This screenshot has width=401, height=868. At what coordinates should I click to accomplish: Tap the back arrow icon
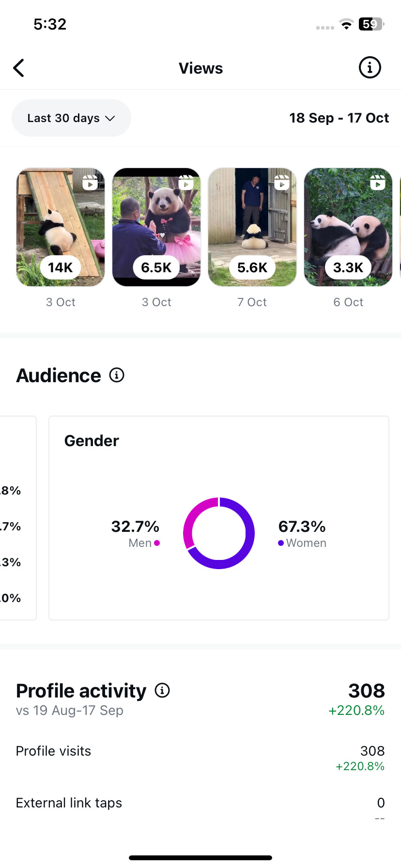pyautogui.click(x=19, y=68)
